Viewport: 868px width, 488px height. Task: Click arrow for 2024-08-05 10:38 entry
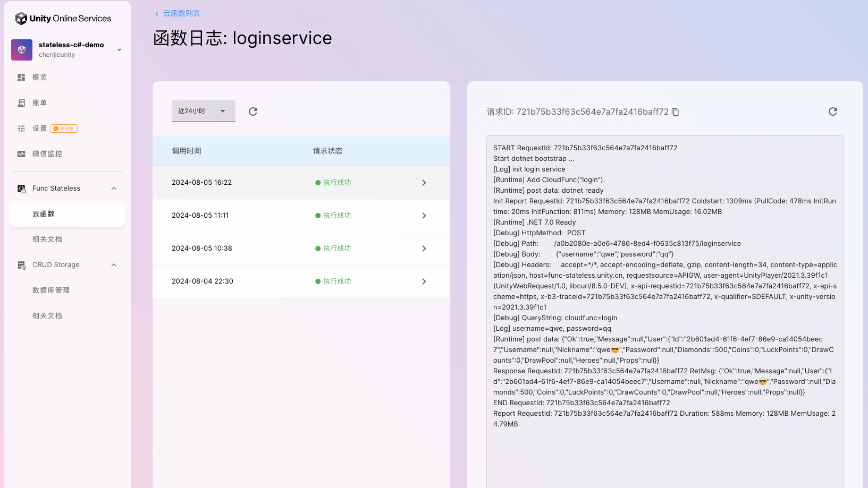coord(424,249)
